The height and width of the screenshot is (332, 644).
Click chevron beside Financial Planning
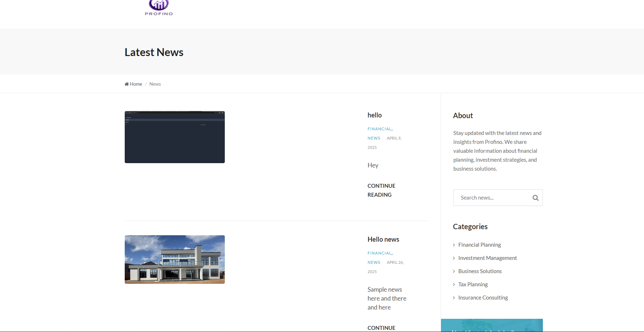[x=454, y=245]
